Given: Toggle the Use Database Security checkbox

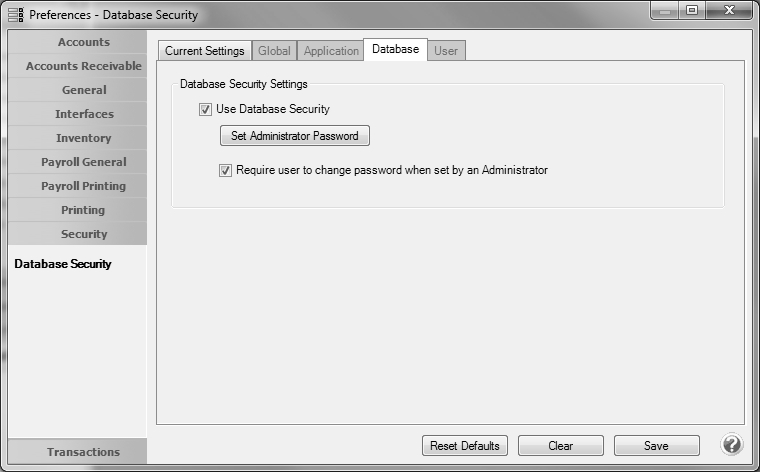Looking at the screenshot, I should click(x=206, y=109).
